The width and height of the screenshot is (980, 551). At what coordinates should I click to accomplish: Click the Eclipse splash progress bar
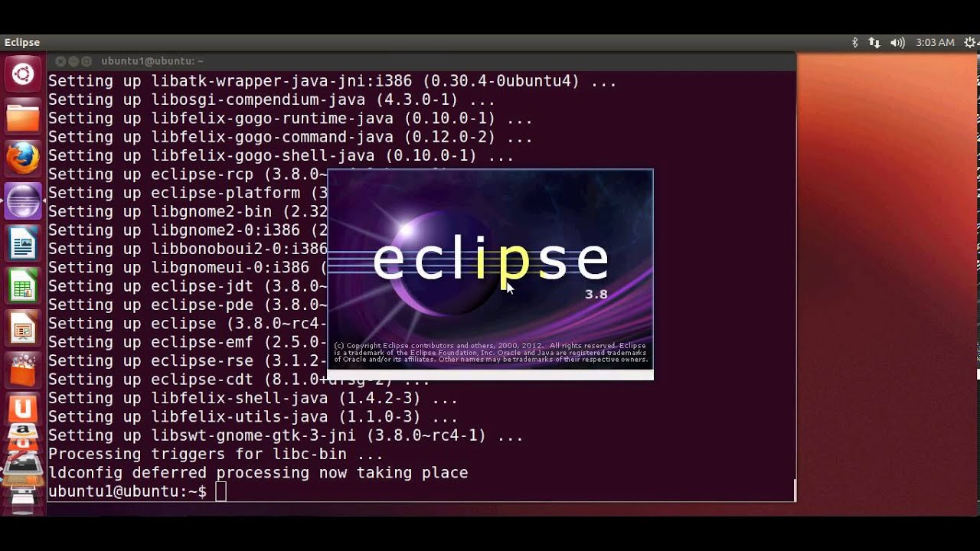click(490, 374)
